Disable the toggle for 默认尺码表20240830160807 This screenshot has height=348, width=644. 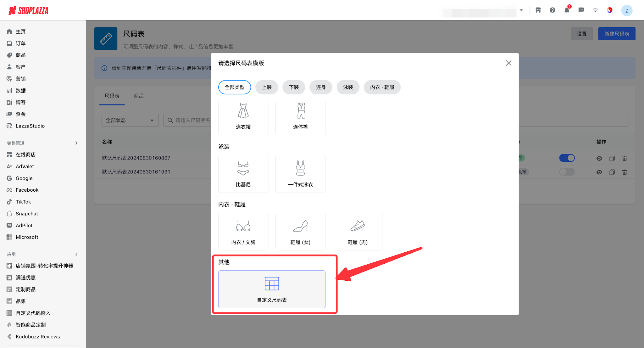(x=567, y=158)
